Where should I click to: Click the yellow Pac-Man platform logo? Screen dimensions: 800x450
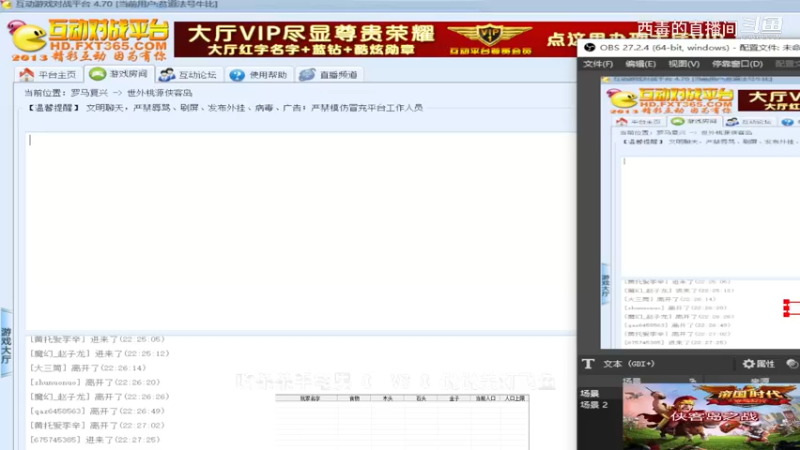(28, 37)
